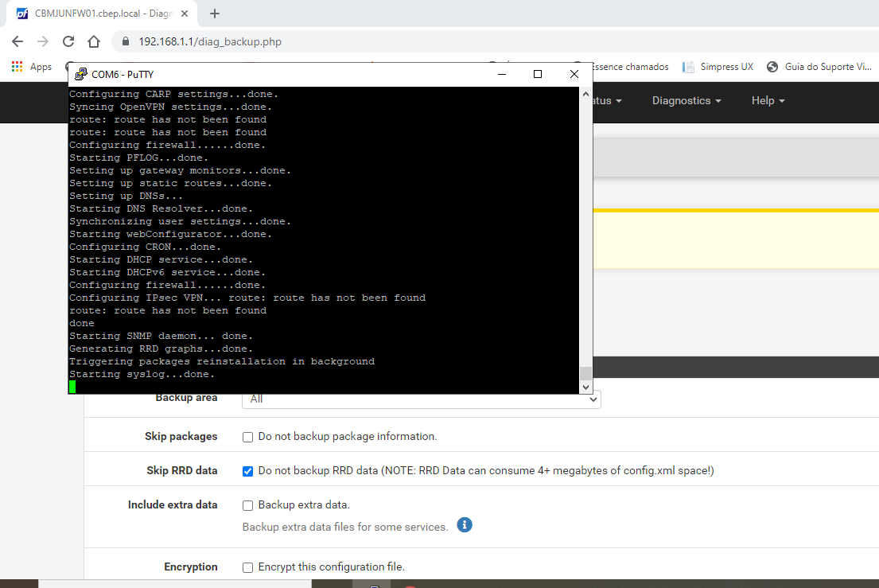Click 'Configuring CRON...done.' terminal line
This screenshot has width=879, height=588.
[146, 247]
